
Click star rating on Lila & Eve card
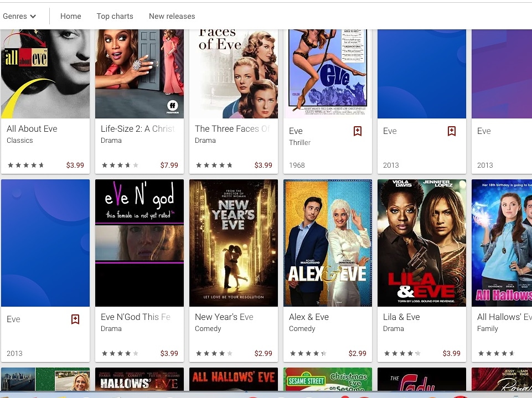click(402, 353)
